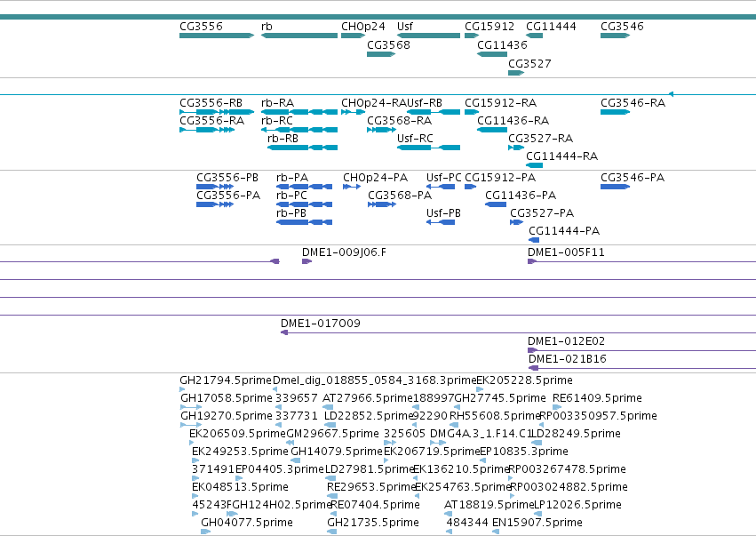Click protein Usf-PC
This screenshot has height=536, width=756.
tap(441, 187)
